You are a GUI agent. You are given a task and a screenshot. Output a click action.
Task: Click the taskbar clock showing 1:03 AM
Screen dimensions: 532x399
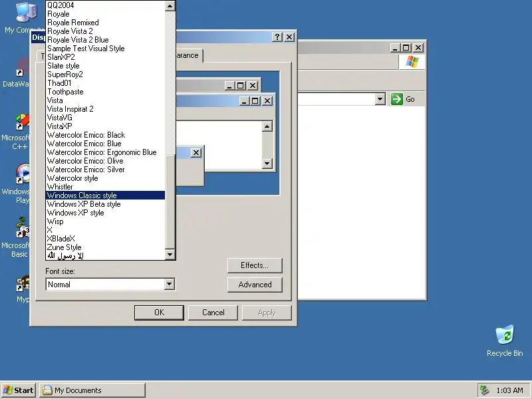point(509,390)
